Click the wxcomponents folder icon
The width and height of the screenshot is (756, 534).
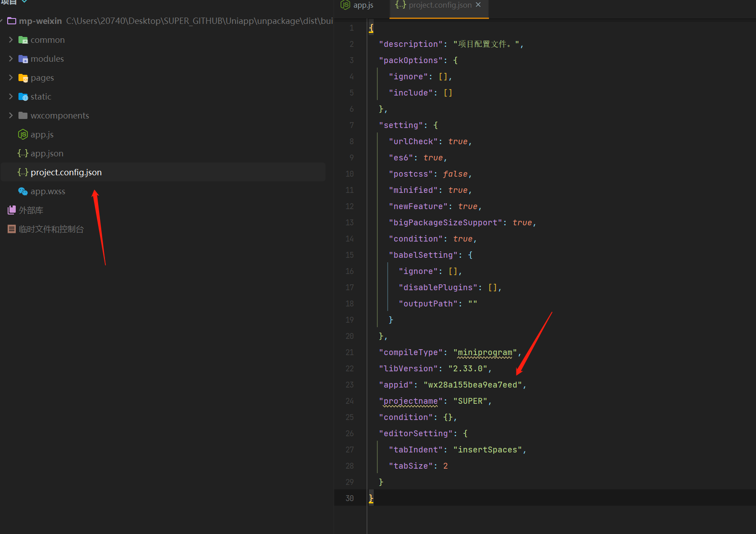tap(23, 115)
